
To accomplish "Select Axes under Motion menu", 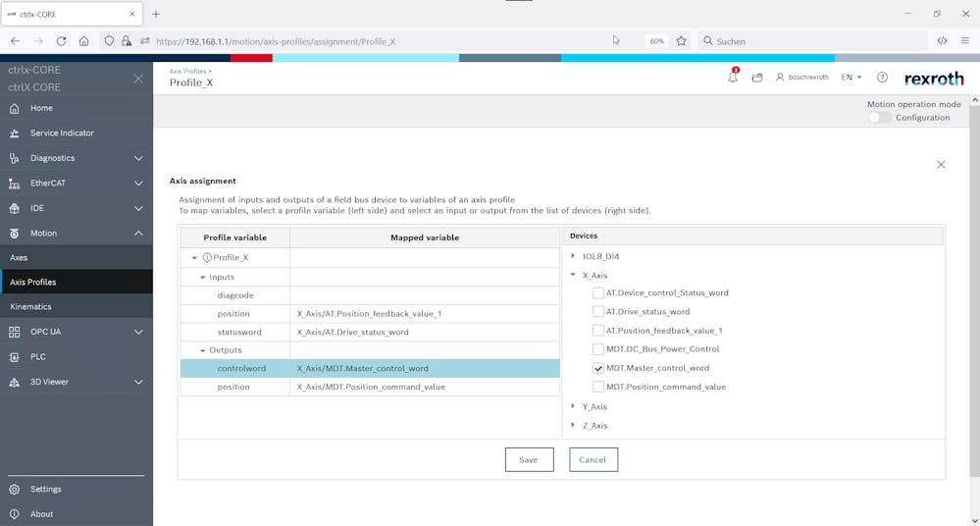I will point(19,257).
